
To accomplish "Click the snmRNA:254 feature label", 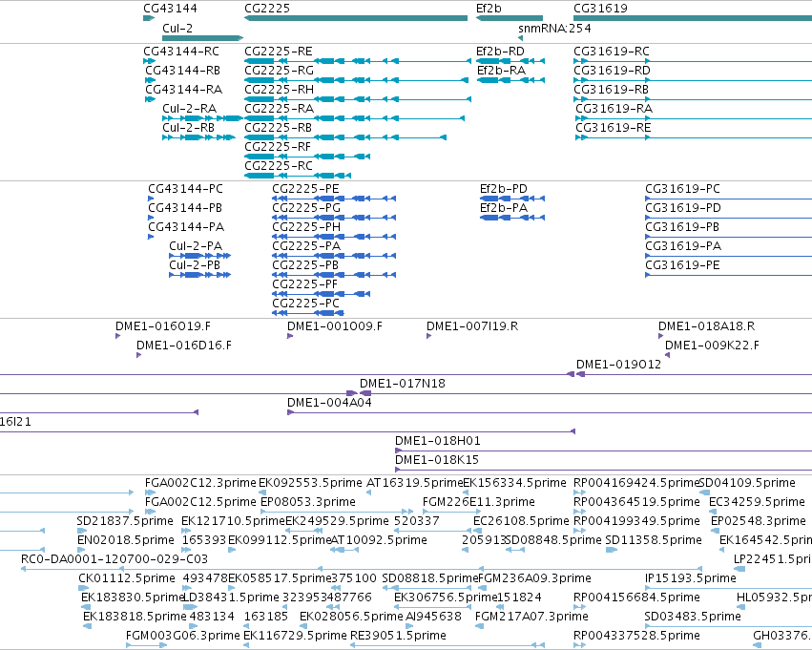I will click(x=554, y=29).
